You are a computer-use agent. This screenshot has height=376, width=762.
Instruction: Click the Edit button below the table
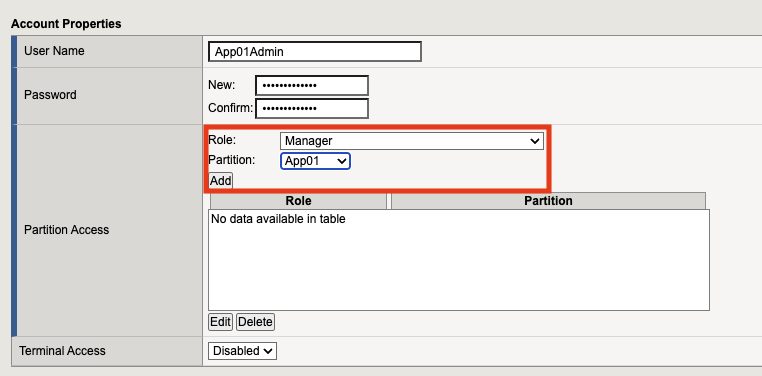220,322
